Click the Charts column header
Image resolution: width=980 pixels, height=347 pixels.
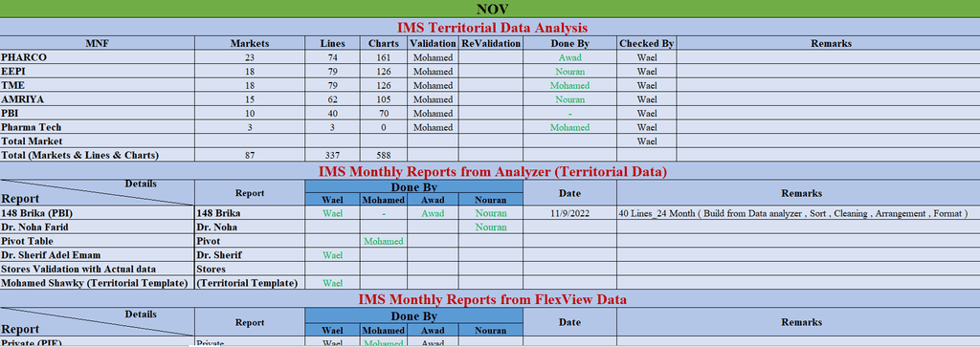pos(384,43)
